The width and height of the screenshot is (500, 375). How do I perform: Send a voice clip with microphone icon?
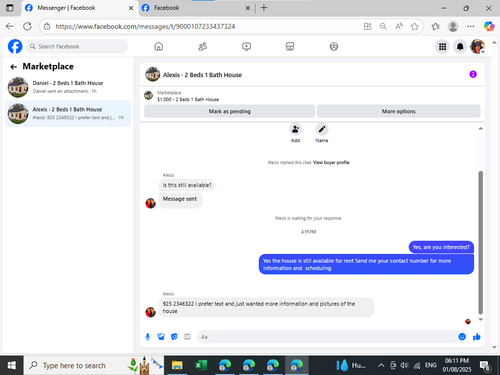tap(148, 337)
